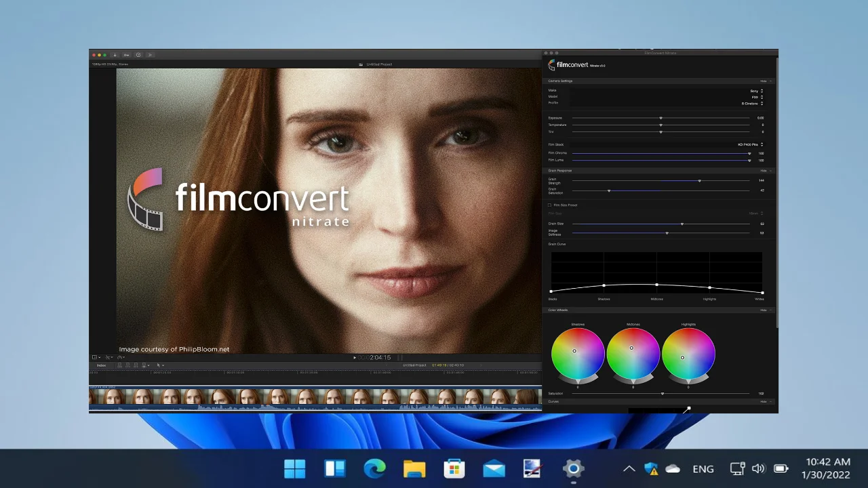Click the Shadows color wheel puck
868x488 pixels.
[574, 351]
